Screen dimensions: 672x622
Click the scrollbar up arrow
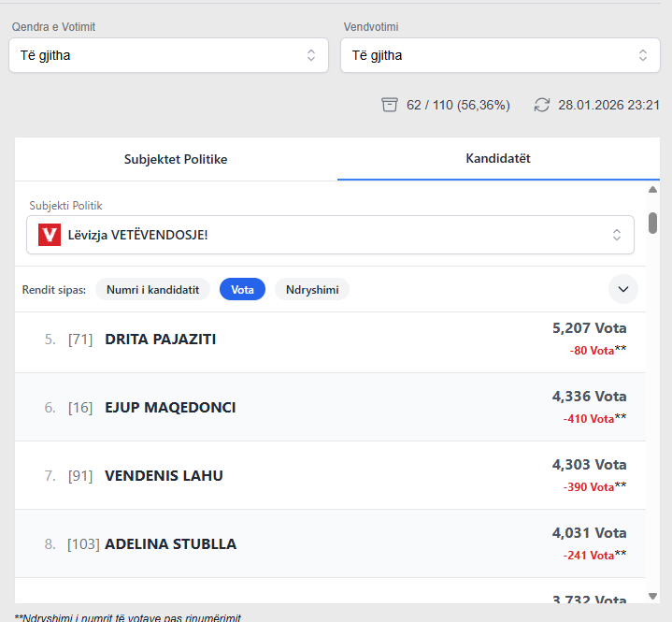(x=652, y=190)
